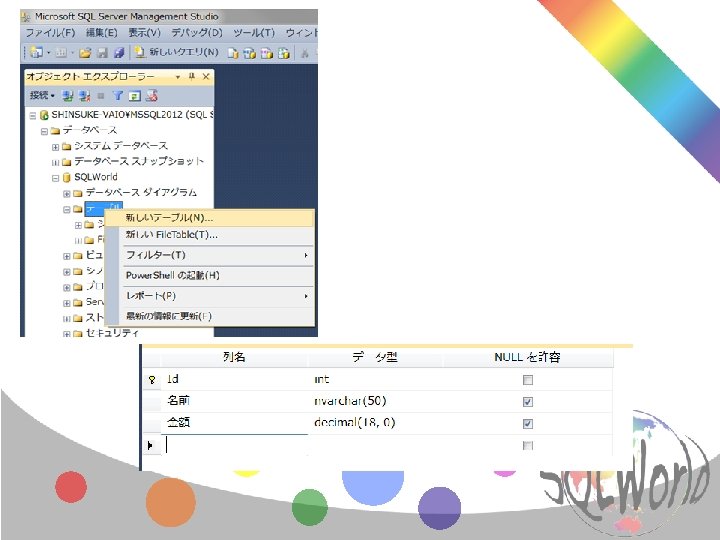The width and height of the screenshot is (720, 540).
Task: Click the Refresh icon in Object Explorer toolbar
Action: point(135,96)
